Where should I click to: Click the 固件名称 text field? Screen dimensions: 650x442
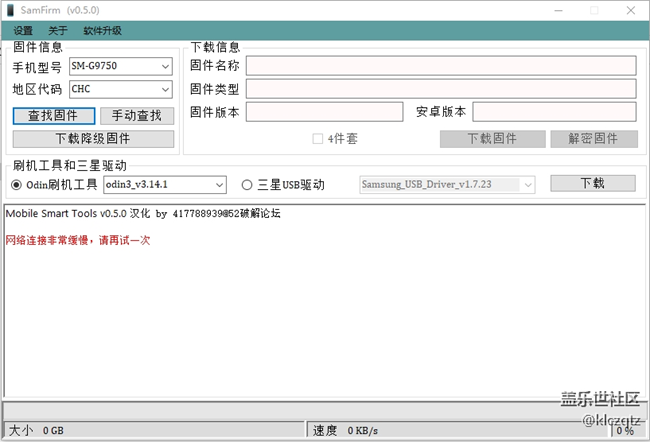point(441,66)
